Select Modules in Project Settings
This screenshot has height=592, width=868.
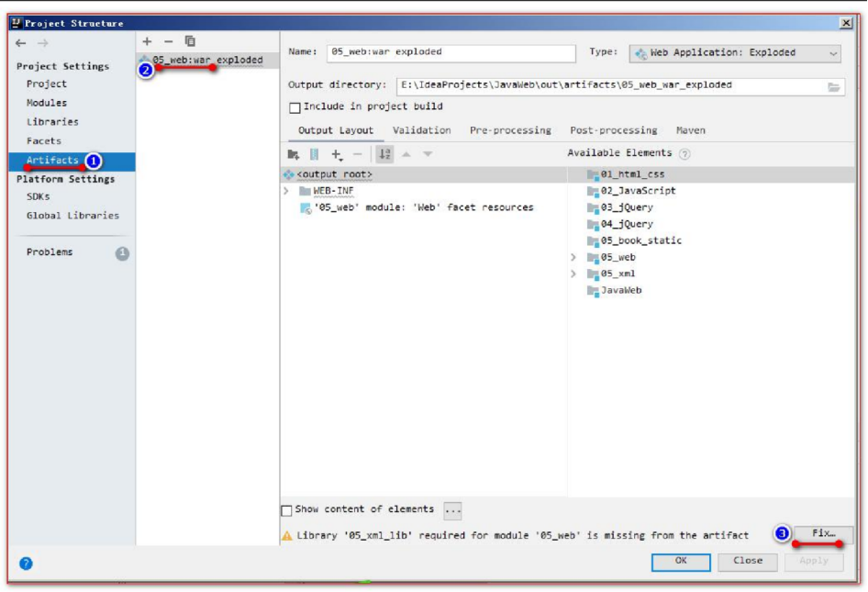(x=47, y=103)
